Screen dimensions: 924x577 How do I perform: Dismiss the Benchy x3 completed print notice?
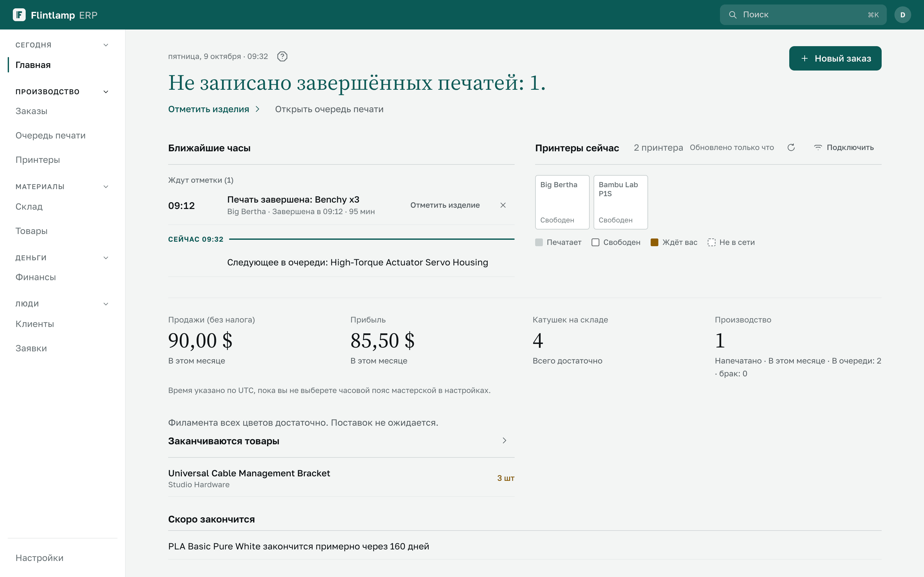click(x=503, y=205)
